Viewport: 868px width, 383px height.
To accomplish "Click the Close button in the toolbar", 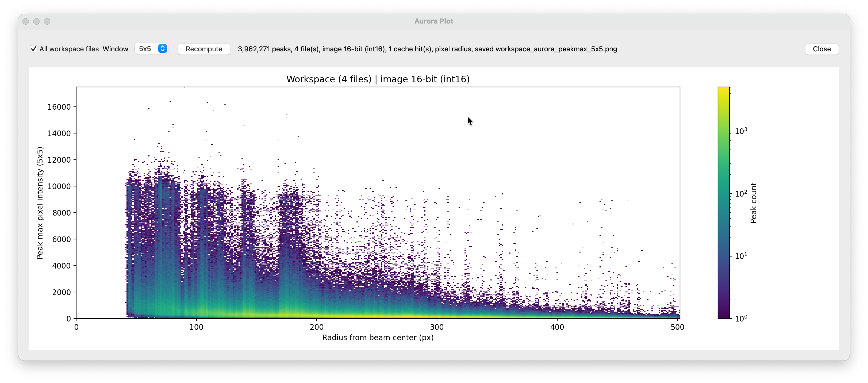I will pyautogui.click(x=821, y=49).
